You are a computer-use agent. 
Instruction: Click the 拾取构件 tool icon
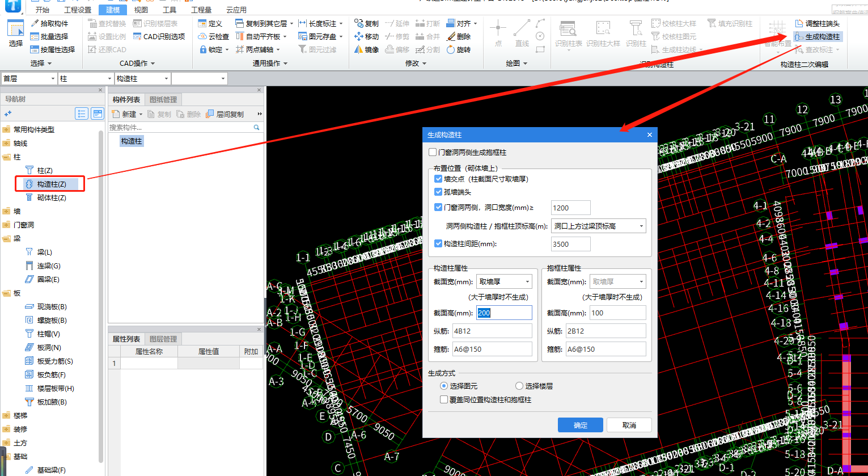pos(35,23)
